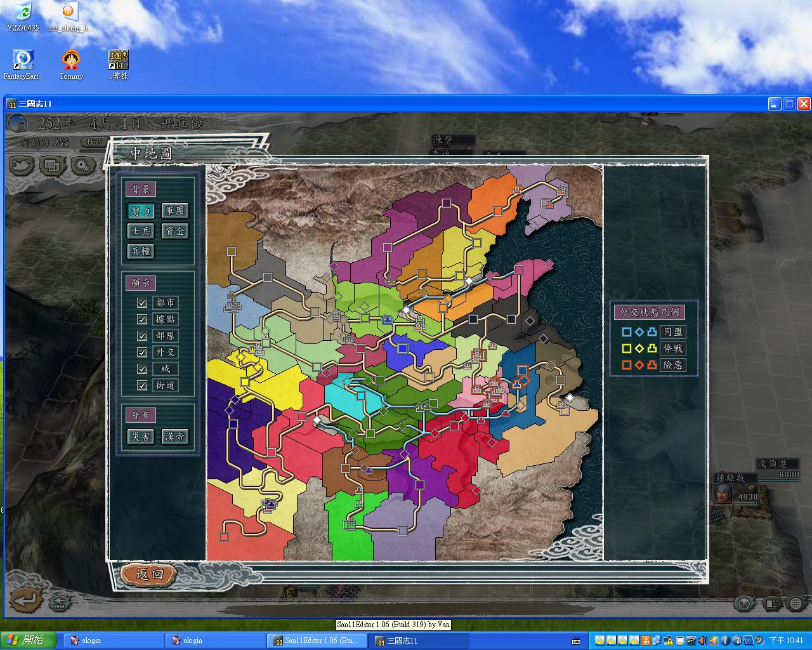
Task: Switch to the 三國志11 taskbar button
Action: [421, 640]
